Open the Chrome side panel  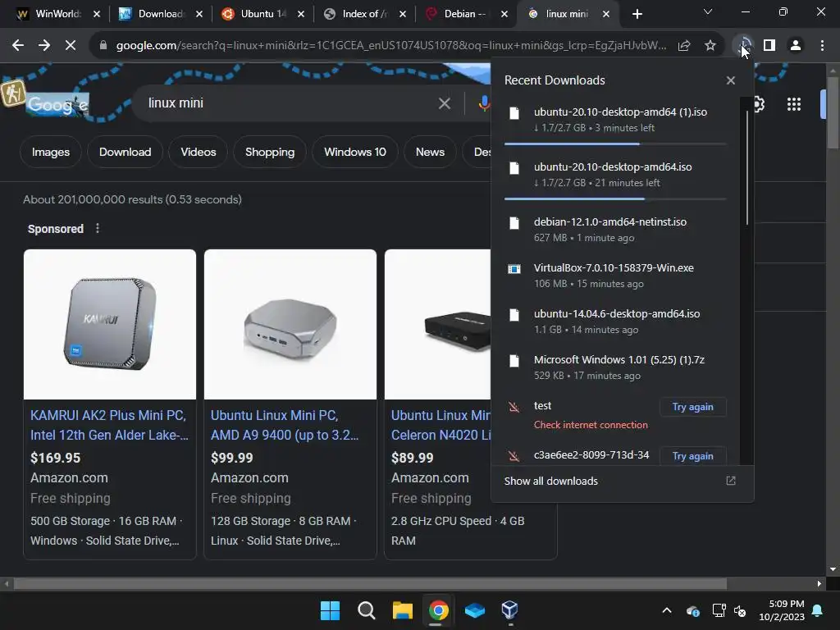pyautogui.click(x=769, y=46)
